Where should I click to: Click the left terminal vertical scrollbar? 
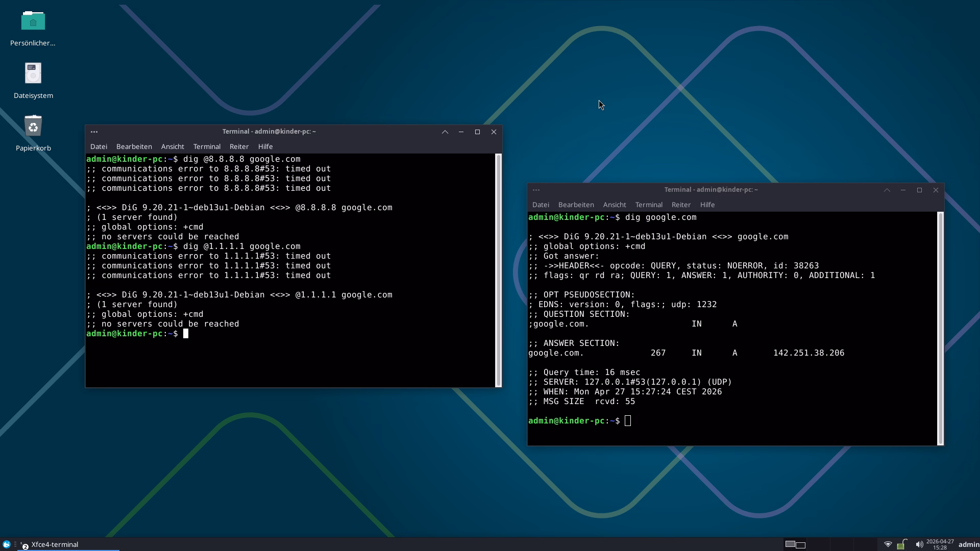tap(498, 270)
